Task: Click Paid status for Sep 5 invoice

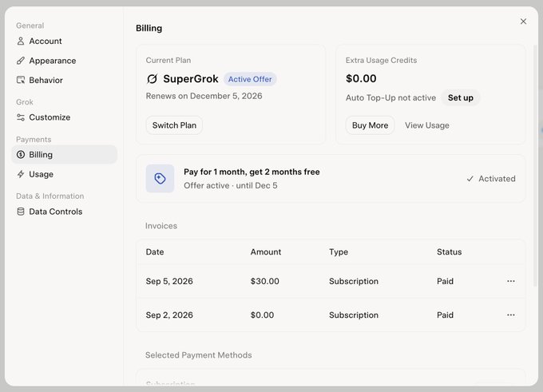Action: 445,281
